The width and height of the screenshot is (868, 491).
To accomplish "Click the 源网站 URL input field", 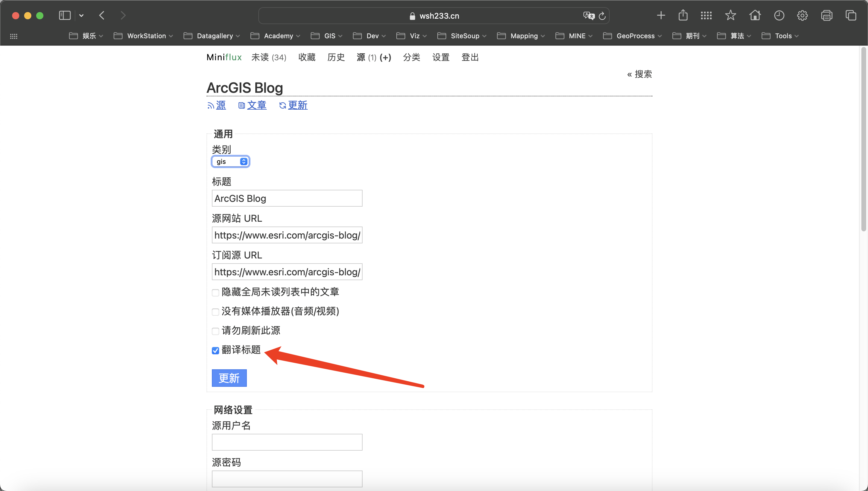I will point(287,235).
